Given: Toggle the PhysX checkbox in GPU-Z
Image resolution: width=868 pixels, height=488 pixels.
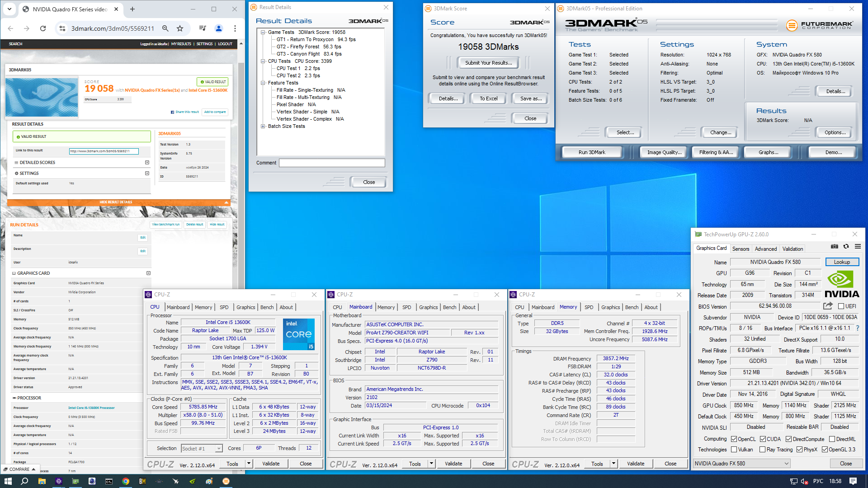Looking at the screenshot, I should [x=799, y=449].
